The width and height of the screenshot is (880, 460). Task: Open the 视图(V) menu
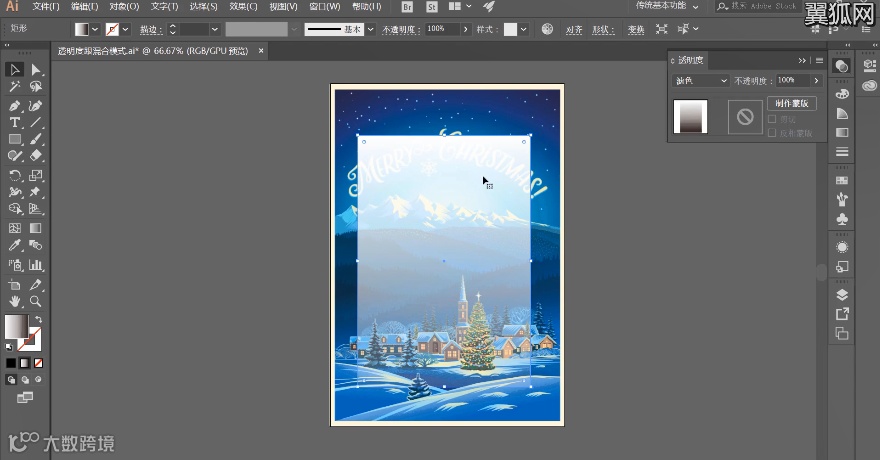pos(283,7)
